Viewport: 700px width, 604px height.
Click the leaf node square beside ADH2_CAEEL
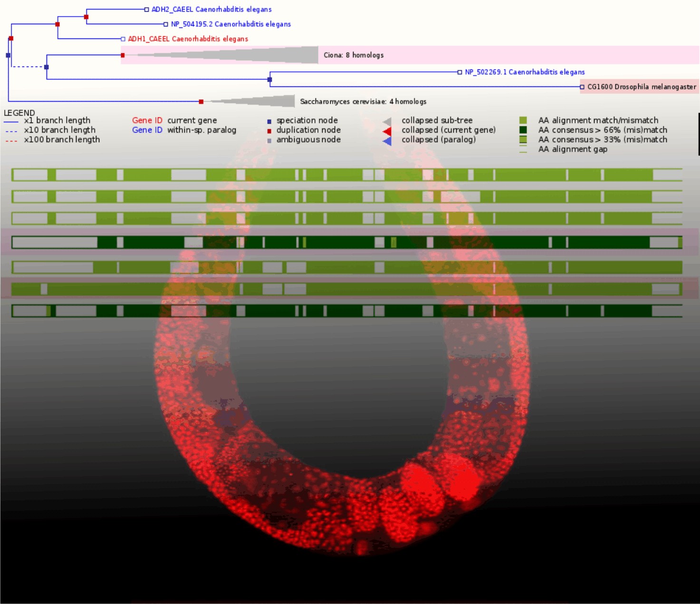tap(147, 10)
